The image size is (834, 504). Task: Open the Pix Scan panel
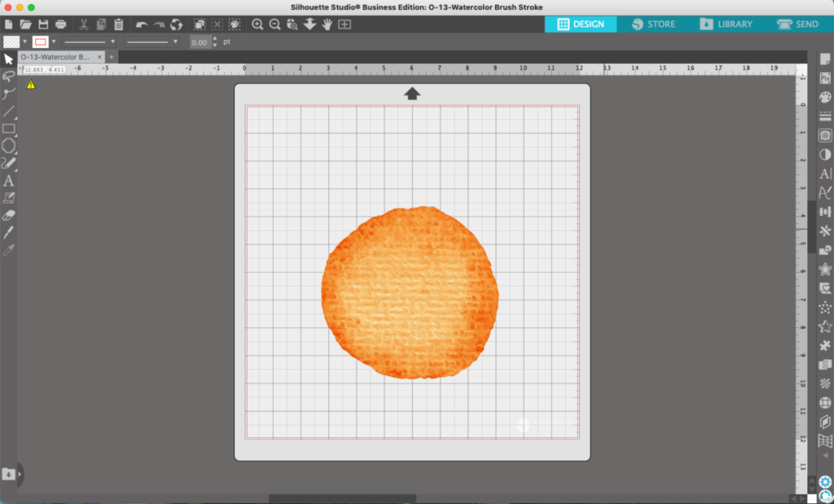[x=825, y=78]
